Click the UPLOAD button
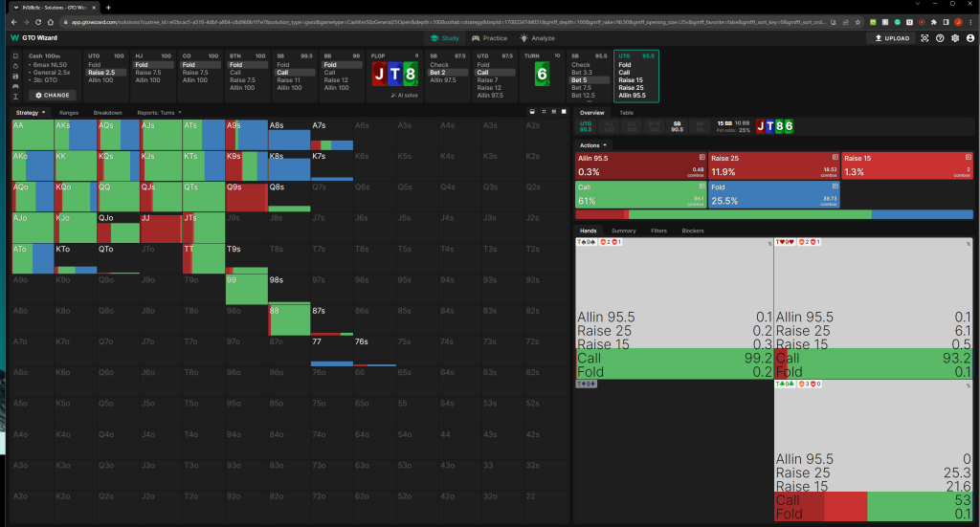The height and width of the screenshot is (527, 980). tap(890, 38)
